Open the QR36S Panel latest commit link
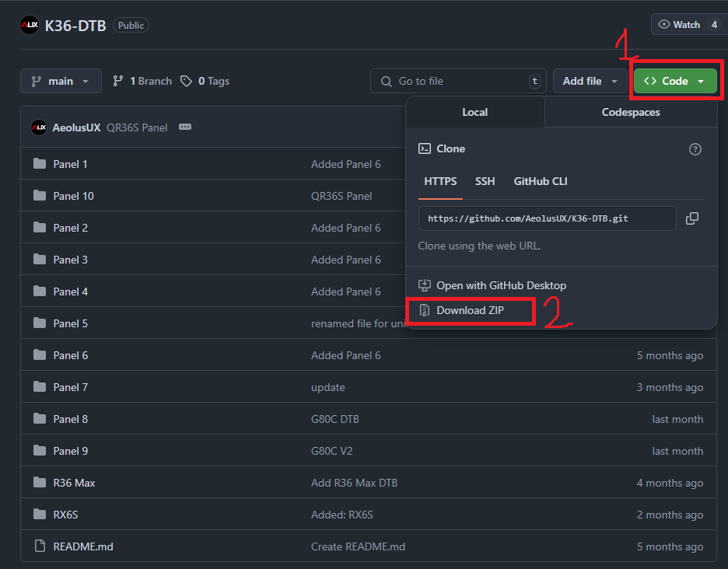728x569 pixels. [137, 127]
